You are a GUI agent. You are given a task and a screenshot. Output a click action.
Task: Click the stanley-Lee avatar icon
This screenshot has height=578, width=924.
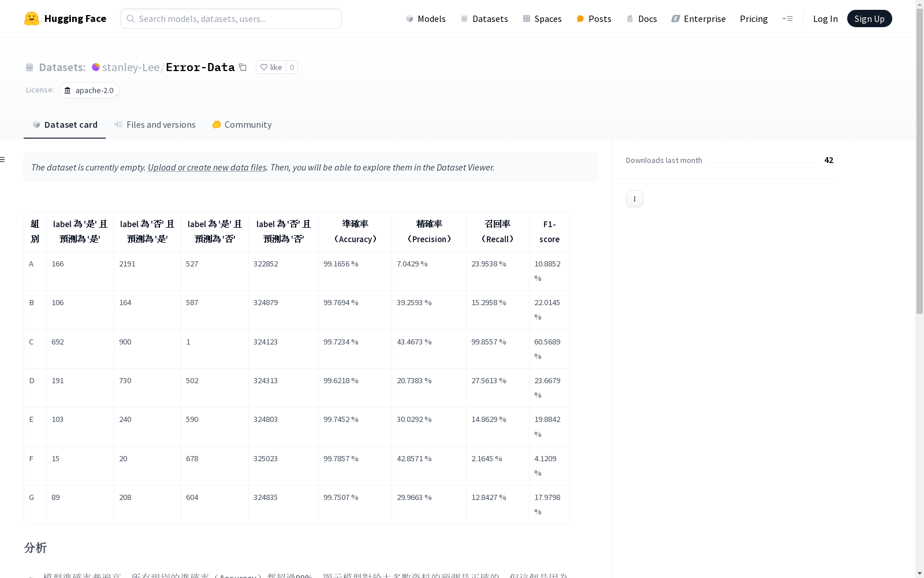point(96,67)
